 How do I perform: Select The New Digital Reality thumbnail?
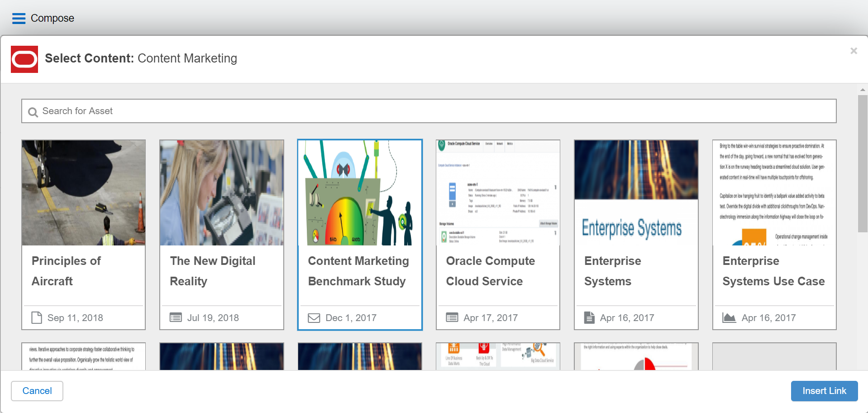pyautogui.click(x=222, y=193)
